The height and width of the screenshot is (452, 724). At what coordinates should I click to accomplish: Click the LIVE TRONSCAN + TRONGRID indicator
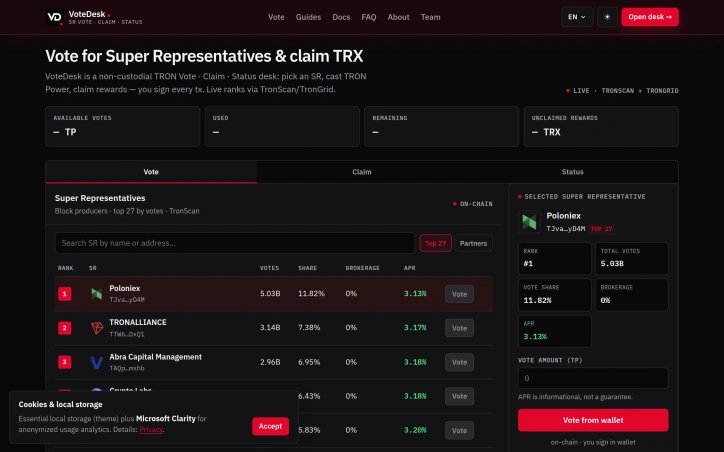click(x=622, y=90)
